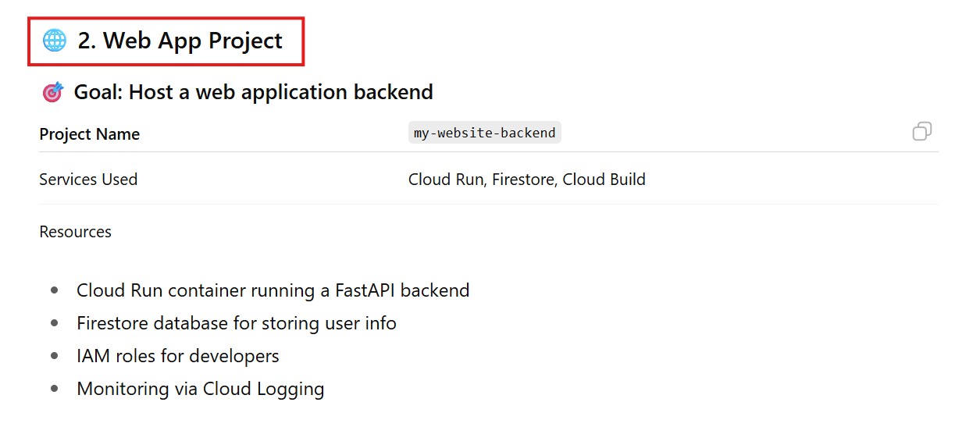Click the "Resources" label
The image size is (980, 427).
tap(75, 232)
